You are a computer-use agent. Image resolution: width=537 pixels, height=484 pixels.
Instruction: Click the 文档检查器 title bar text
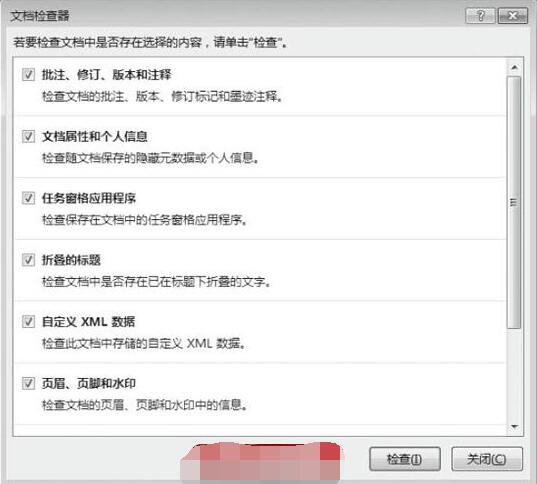pos(40,15)
